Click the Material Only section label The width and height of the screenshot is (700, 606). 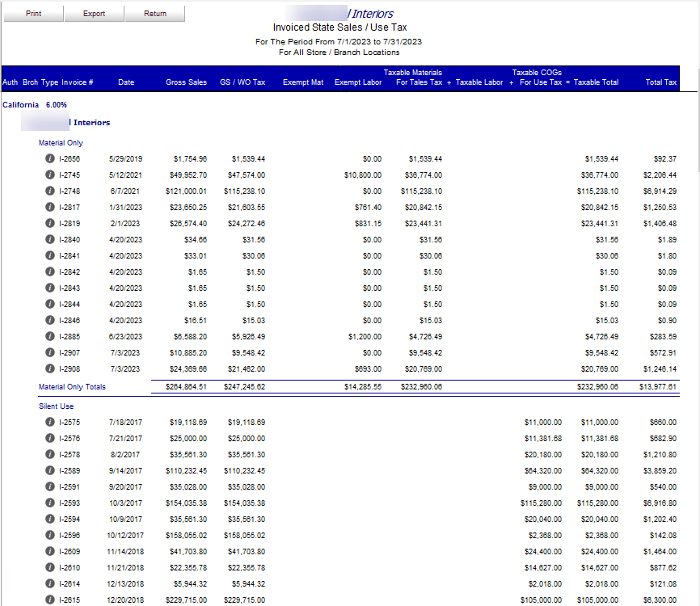point(61,143)
